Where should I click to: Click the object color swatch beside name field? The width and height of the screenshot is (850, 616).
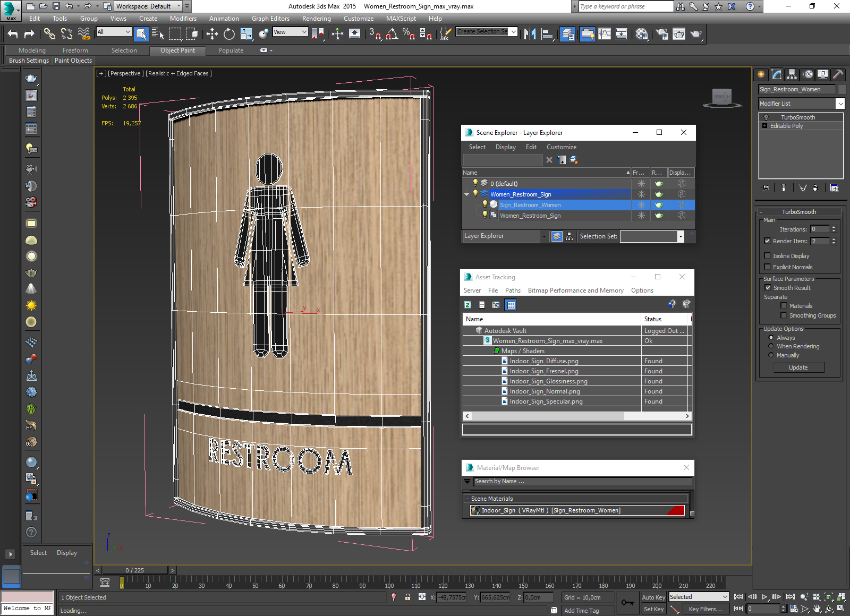pyautogui.click(x=842, y=89)
